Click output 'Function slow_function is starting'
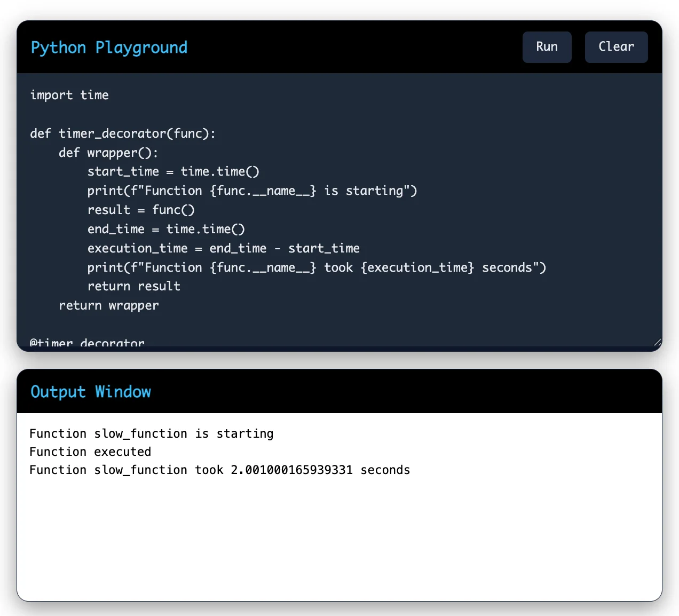679x616 pixels. coord(152,433)
